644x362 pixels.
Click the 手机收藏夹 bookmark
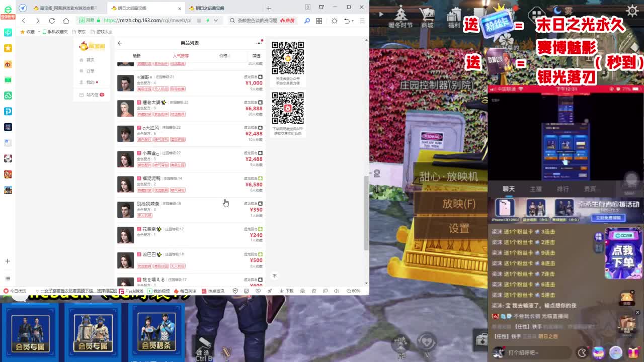pyautogui.click(x=56, y=32)
